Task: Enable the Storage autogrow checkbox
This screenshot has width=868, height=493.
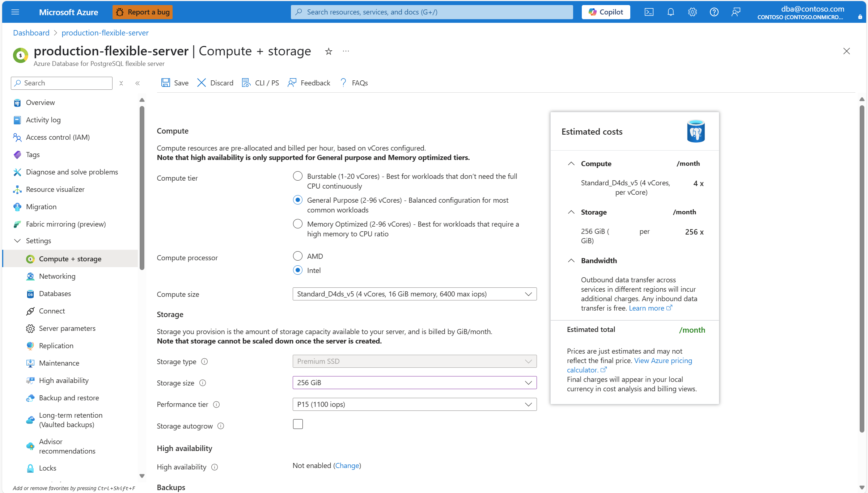Action: pyautogui.click(x=298, y=424)
